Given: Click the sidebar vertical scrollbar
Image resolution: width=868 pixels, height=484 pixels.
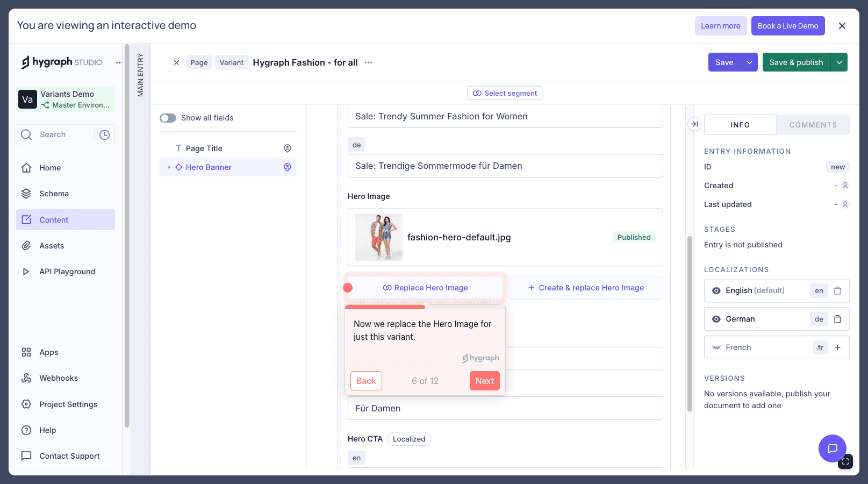Looking at the screenshot, I should (127, 237).
